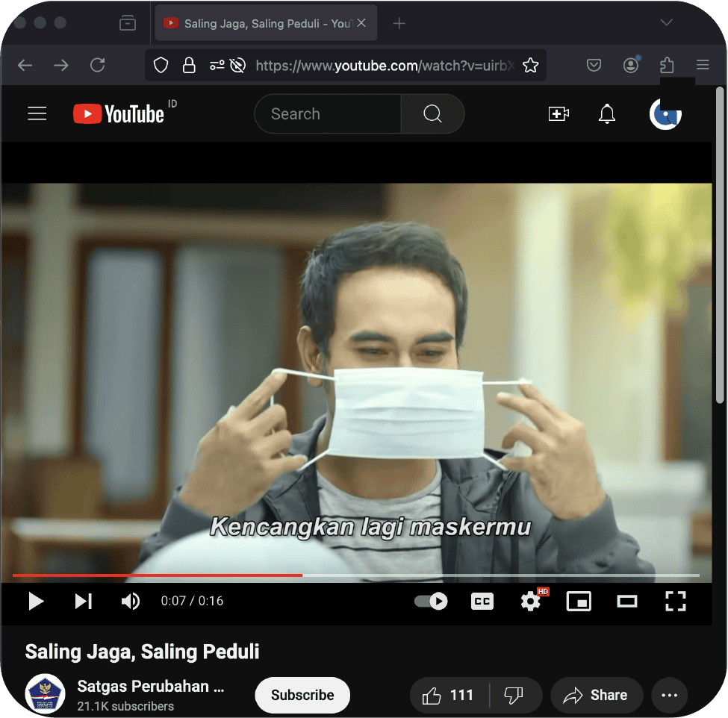
Task: Toggle closed captions subtitles
Action: click(x=482, y=601)
